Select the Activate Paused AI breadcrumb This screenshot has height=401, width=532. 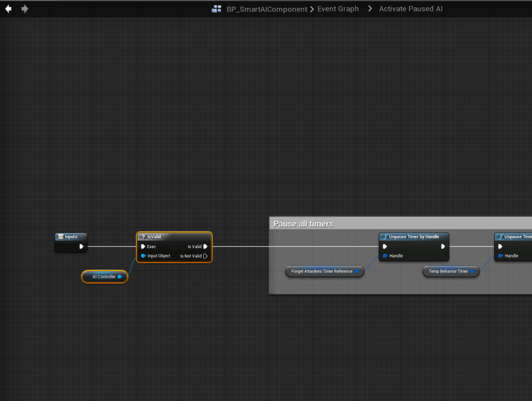click(x=411, y=9)
